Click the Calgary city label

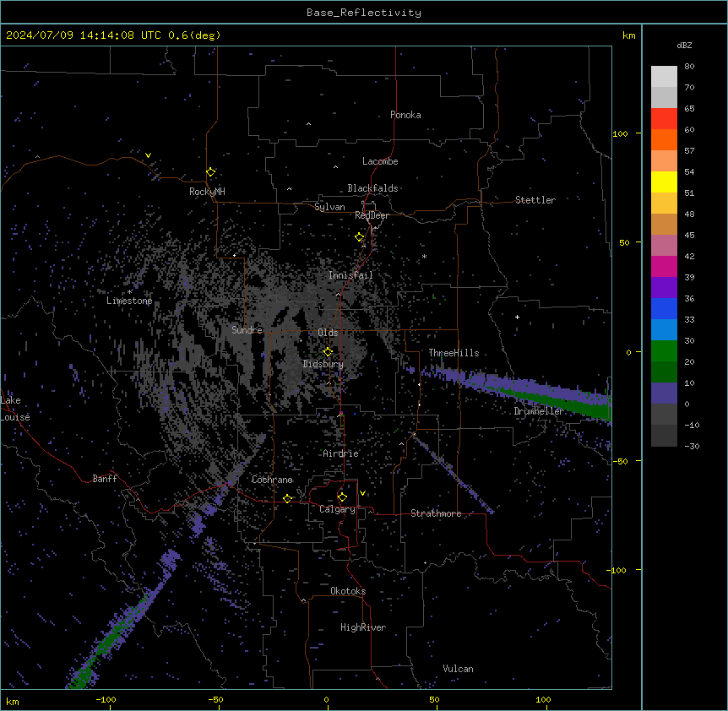click(x=338, y=509)
